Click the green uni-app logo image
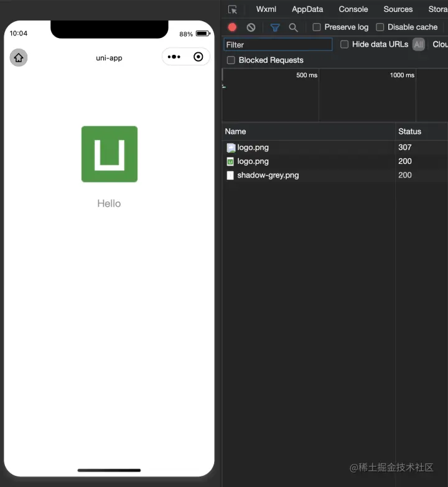Viewport: 448px width, 487px height. pos(110,154)
